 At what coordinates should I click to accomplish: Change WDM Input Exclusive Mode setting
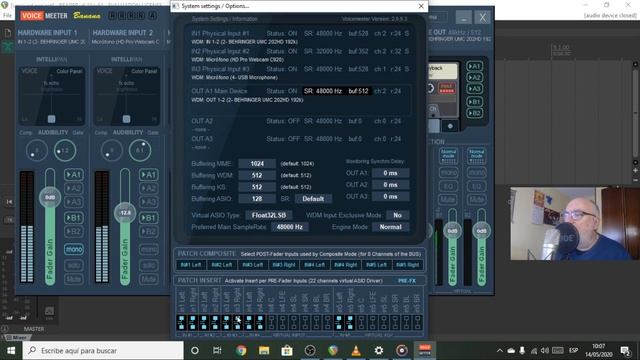(397, 215)
